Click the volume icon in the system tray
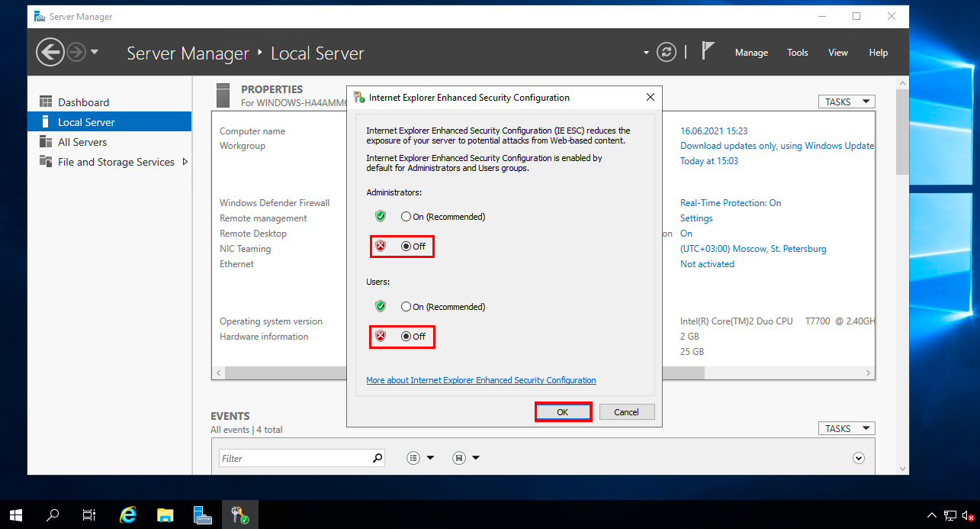The image size is (980, 529). [969, 515]
